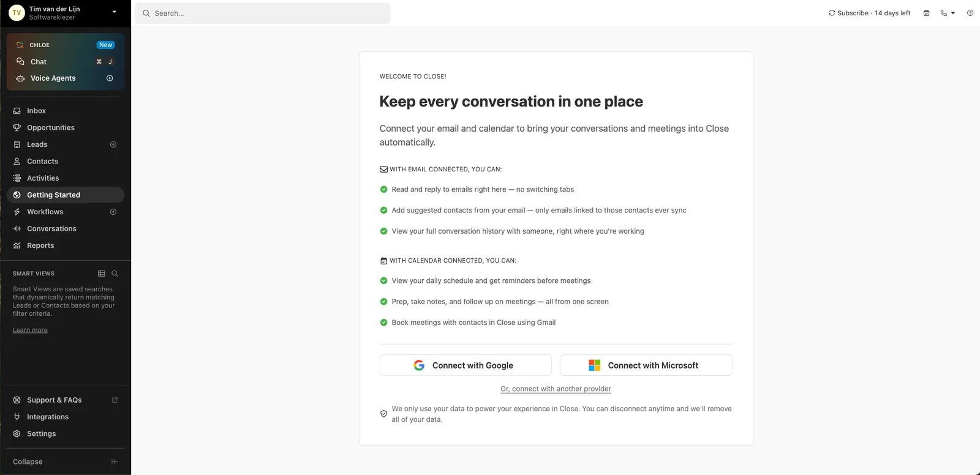
Task: Click the chart icon for Reports
Action: click(17, 245)
